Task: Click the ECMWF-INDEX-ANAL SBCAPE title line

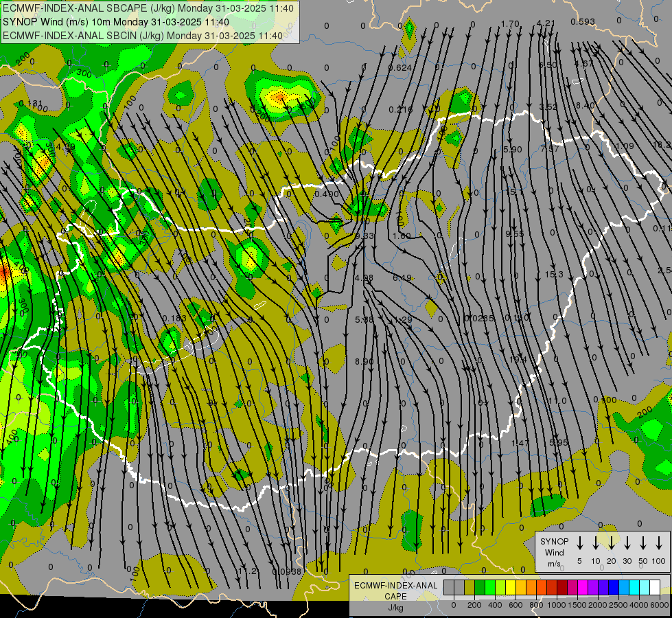Action: point(148,8)
